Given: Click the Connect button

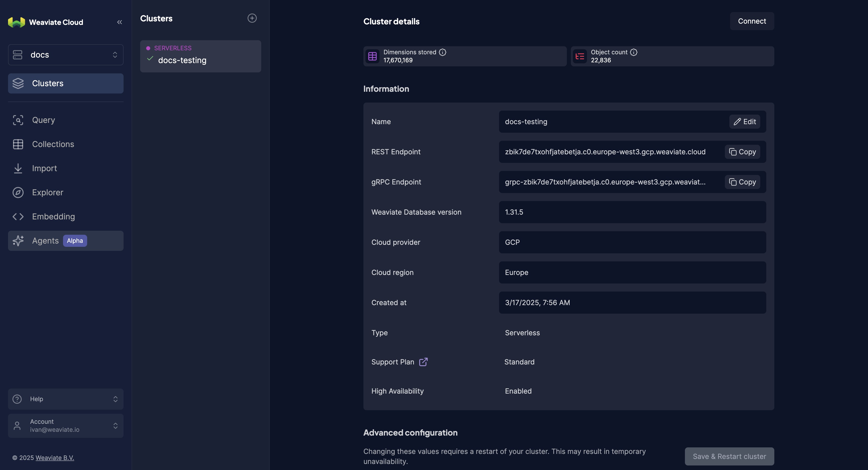Looking at the screenshot, I should pos(752,21).
